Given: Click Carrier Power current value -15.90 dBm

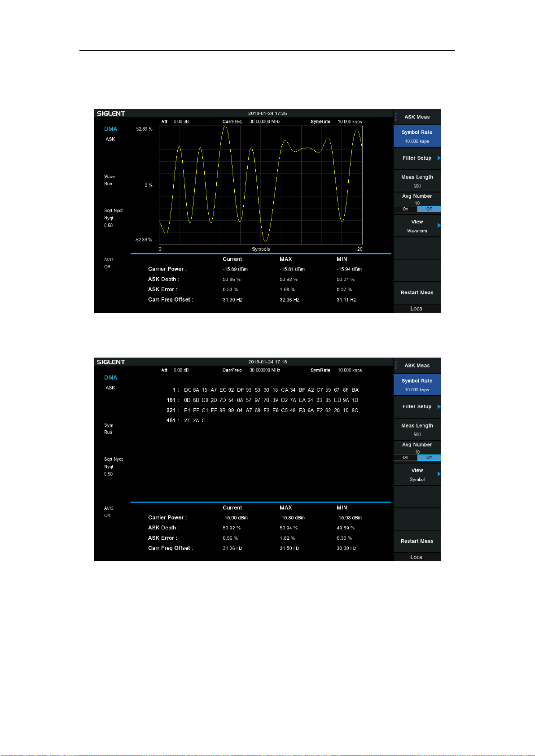Looking at the screenshot, I should [x=235, y=518].
